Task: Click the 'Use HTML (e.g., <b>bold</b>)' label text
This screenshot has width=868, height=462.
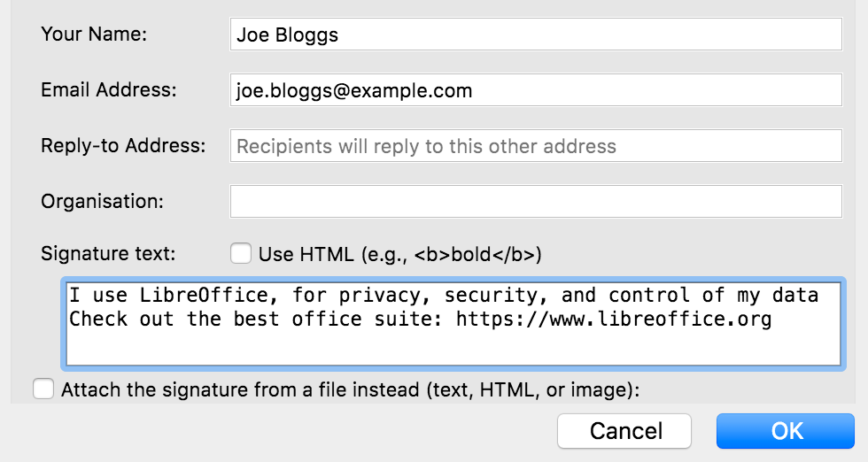Action: pyautogui.click(x=399, y=254)
